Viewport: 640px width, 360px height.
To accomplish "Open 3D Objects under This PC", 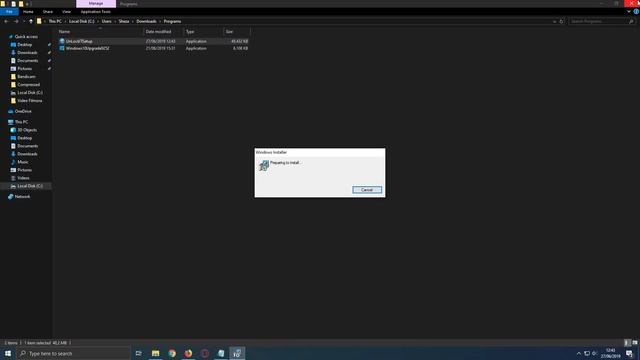I will [27, 130].
